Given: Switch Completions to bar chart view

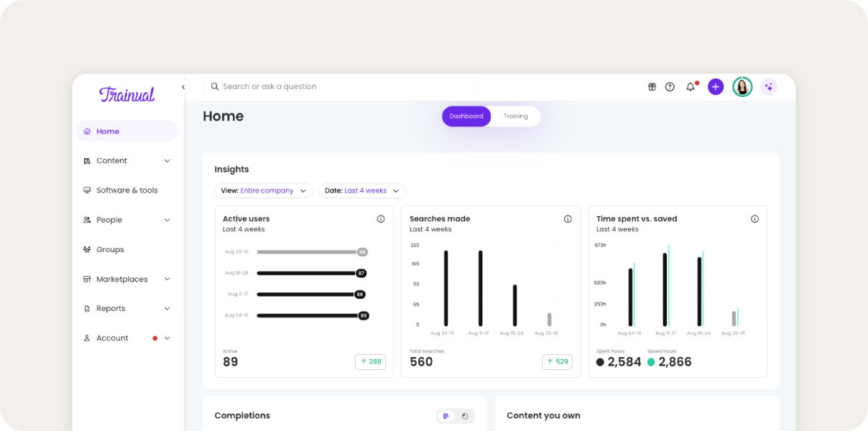Looking at the screenshot, I should click(446, 416).
